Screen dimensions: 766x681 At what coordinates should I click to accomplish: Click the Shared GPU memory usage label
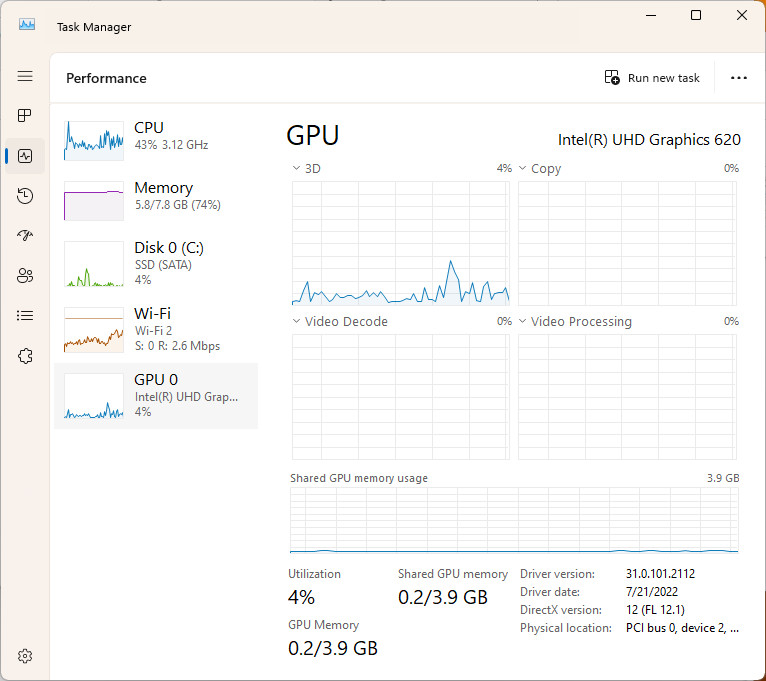coord(359,478)
